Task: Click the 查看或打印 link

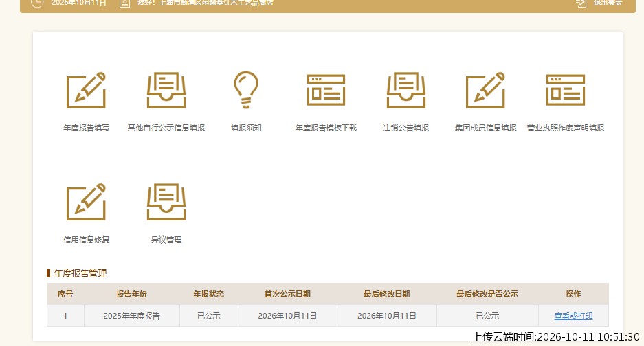Action: pos(573,316)
